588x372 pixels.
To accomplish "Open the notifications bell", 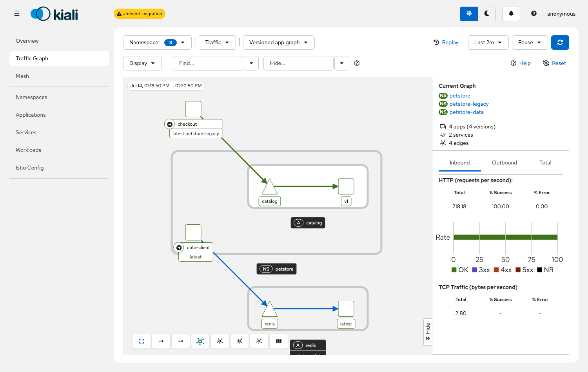I will pyautogui.click(x=511, y=14).
